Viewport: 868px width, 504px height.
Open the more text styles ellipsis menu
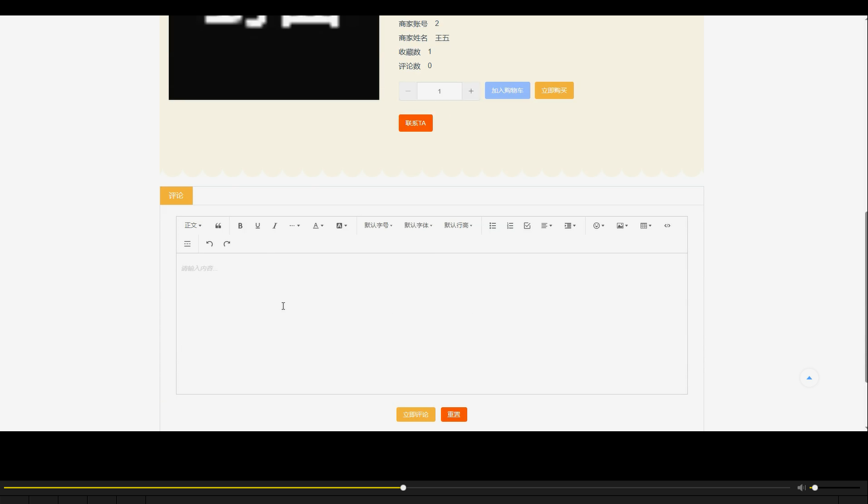click(x=294, y=226)
